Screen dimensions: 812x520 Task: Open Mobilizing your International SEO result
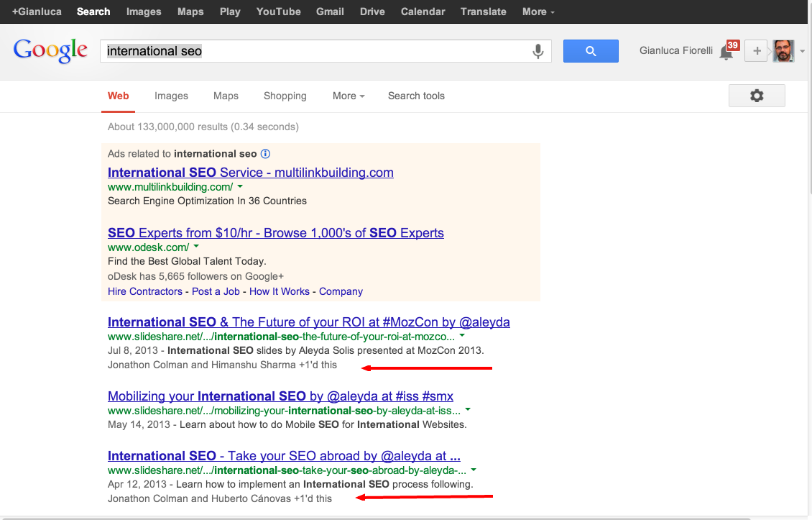click(x=280, y=396)
